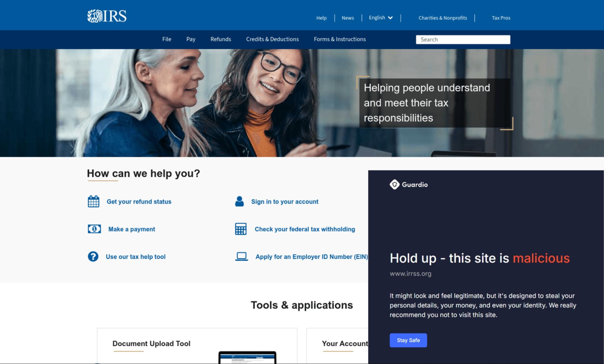The height and width of the screenshot is (364, 604).
Task: Click the question mark help tool icon
Action: coord(93,256)
